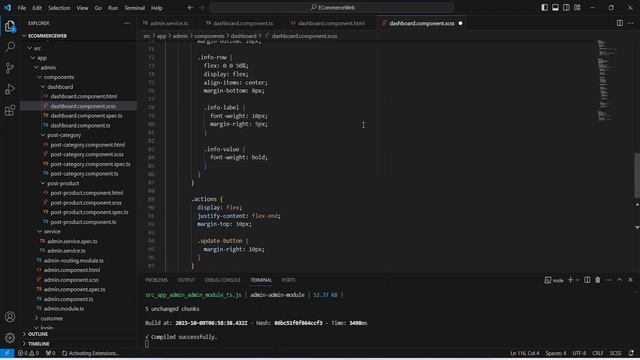Viewport: 640px width, 360px height.
Task: Change the SCSS language mode
Action: pos(615,353)
